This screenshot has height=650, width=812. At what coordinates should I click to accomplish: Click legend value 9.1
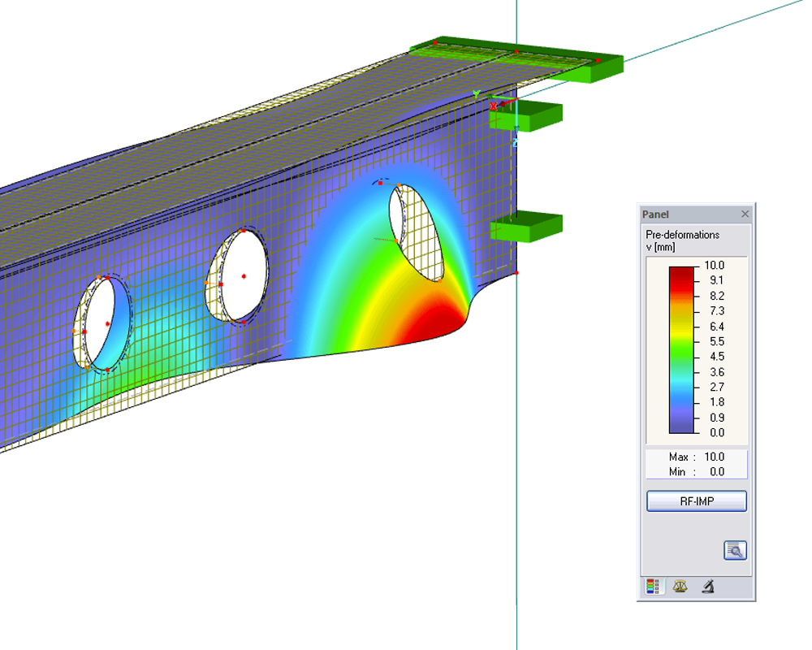coord(717,280)
